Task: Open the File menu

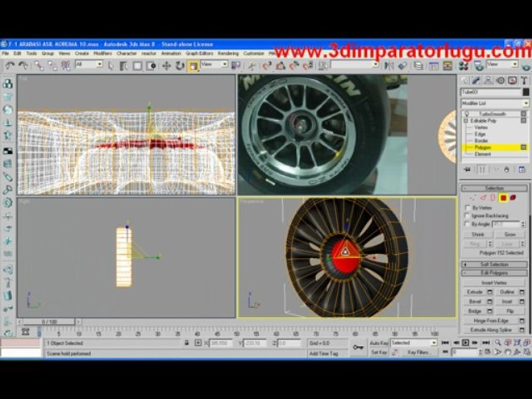Action: (5, 54)
